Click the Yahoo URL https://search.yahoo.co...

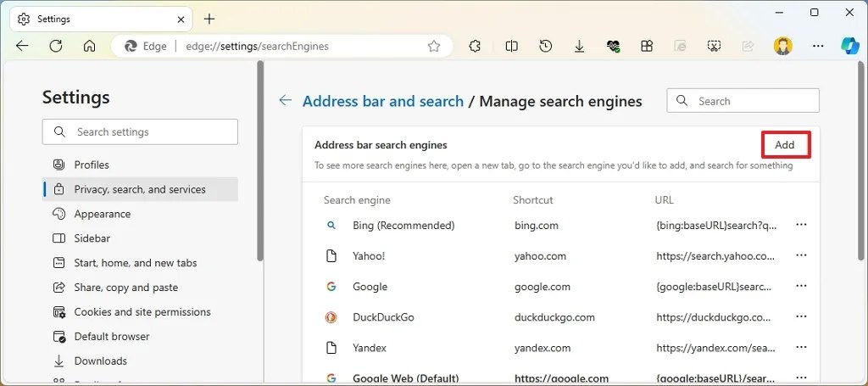pyautogui.click(x=715, y=256)
